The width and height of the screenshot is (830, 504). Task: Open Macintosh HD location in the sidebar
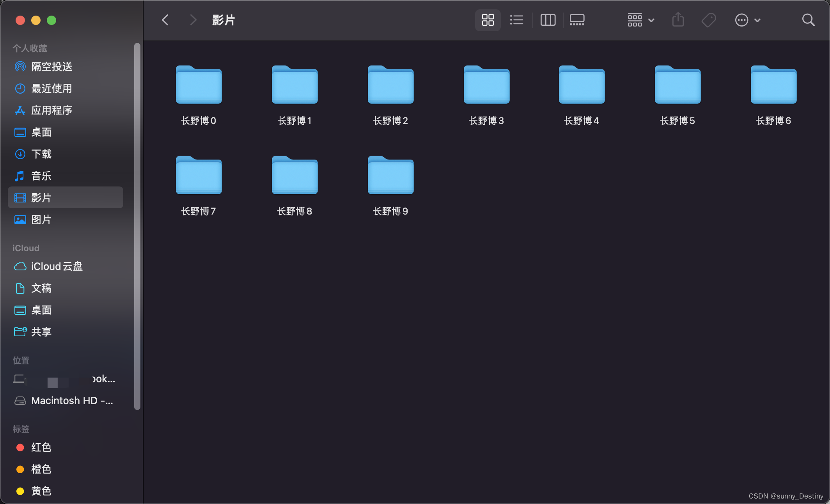72,401
